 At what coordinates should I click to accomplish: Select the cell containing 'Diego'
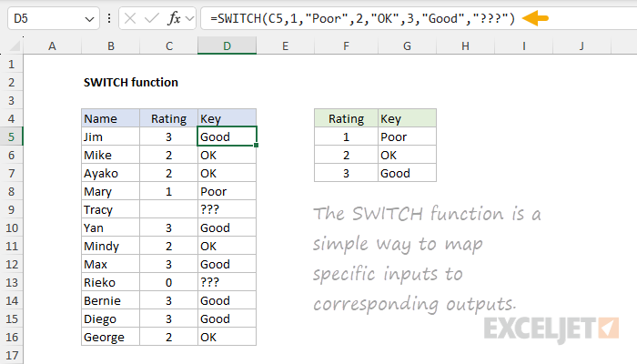(110, 318)
